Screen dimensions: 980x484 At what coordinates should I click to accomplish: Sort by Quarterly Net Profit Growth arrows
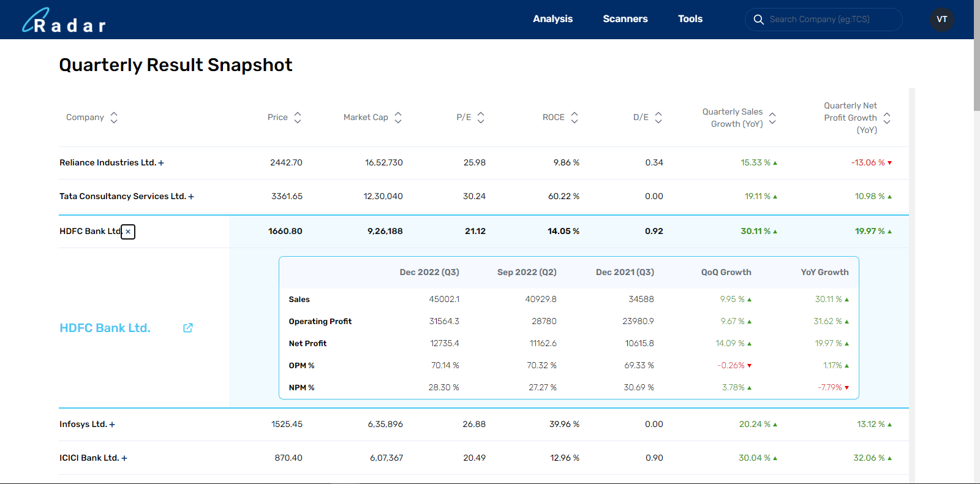click(x=887, y=118)
